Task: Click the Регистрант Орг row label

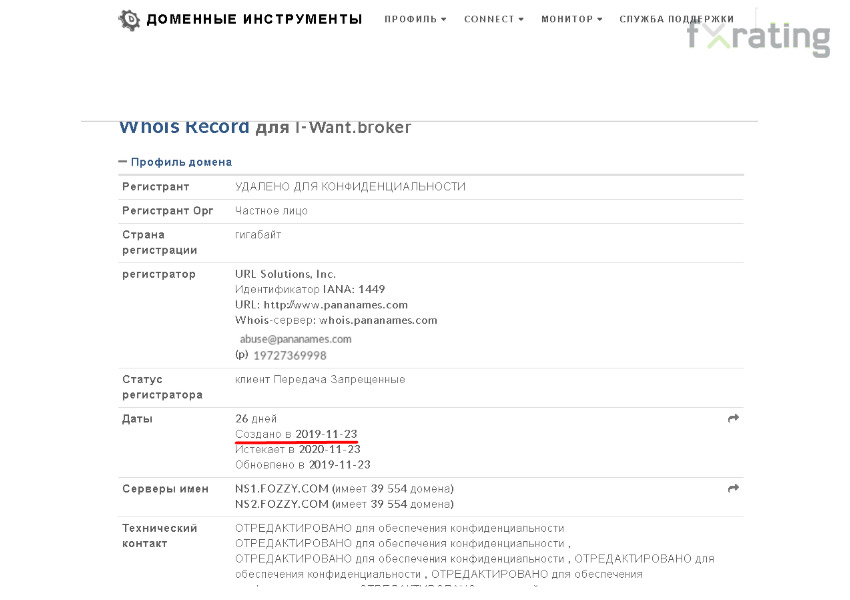Action: pyautogui.click(x=168, y=211)
